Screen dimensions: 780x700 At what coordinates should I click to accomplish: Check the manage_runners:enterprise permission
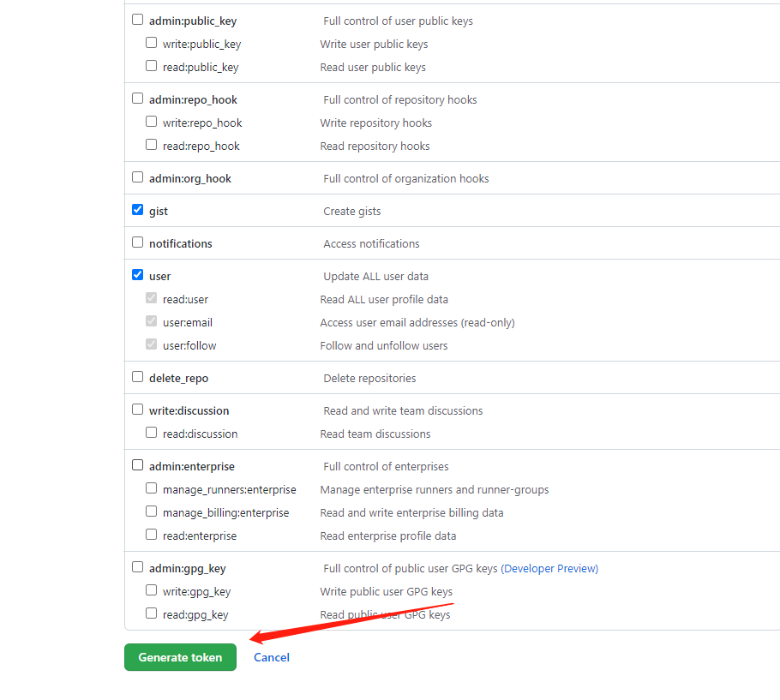[x=151, y=488]
